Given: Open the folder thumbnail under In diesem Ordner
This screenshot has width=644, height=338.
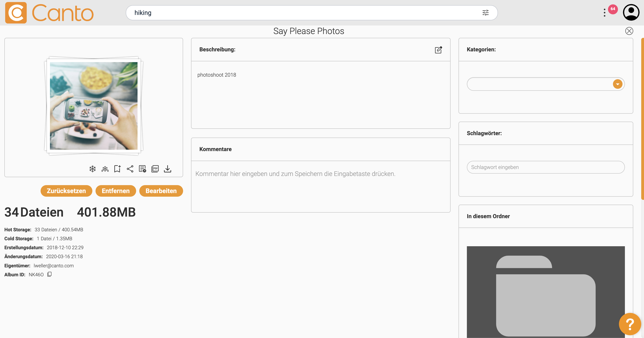Looking at the screenshot, I should click(545, 292).
